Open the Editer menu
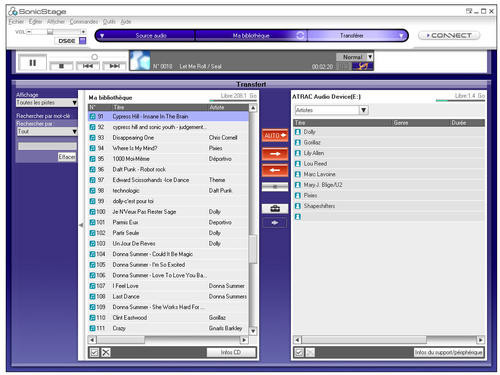 click(35, 22)
